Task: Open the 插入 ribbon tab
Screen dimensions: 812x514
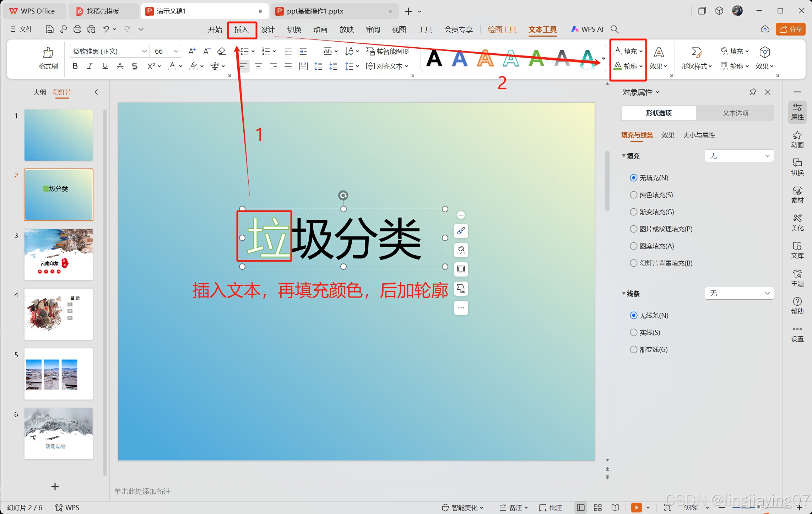Action: [x=242, y=30]
